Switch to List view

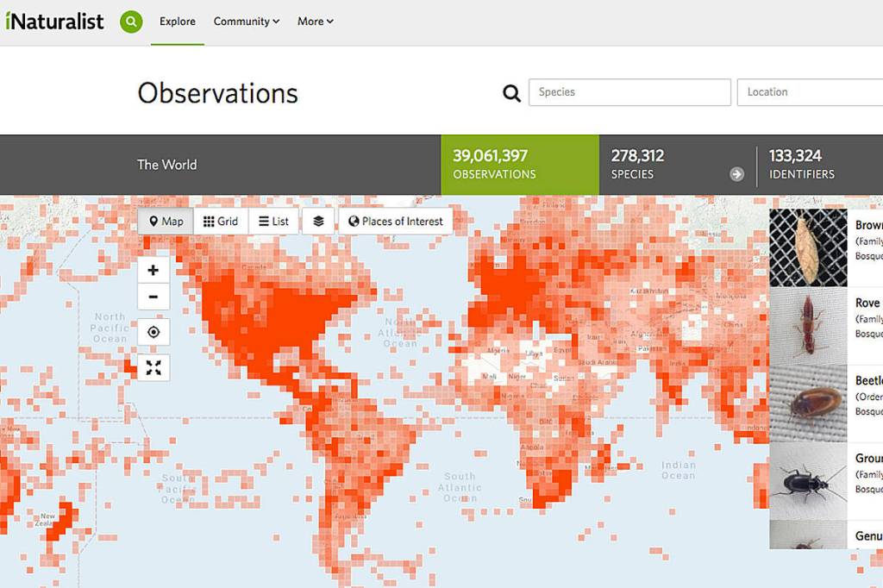(274, 222)
